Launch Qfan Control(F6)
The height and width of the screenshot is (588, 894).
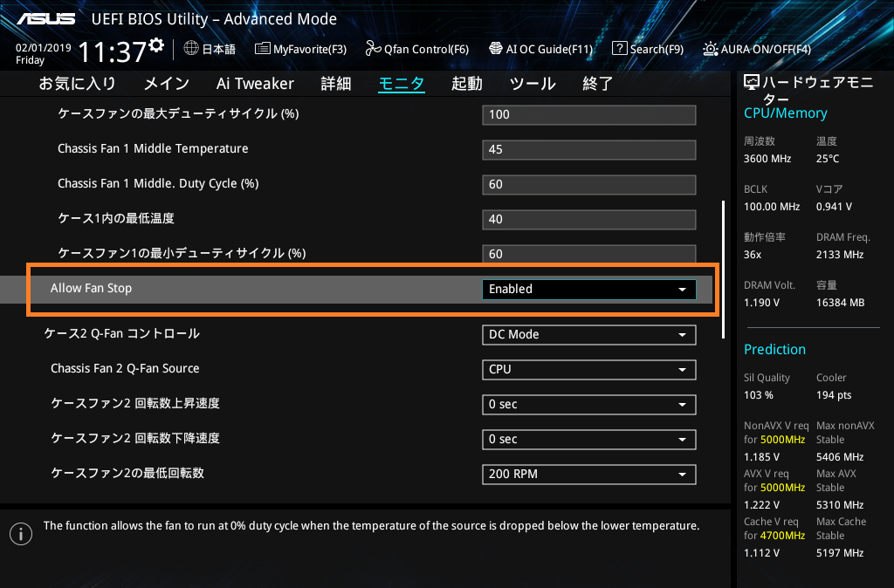tap(417, 49)
